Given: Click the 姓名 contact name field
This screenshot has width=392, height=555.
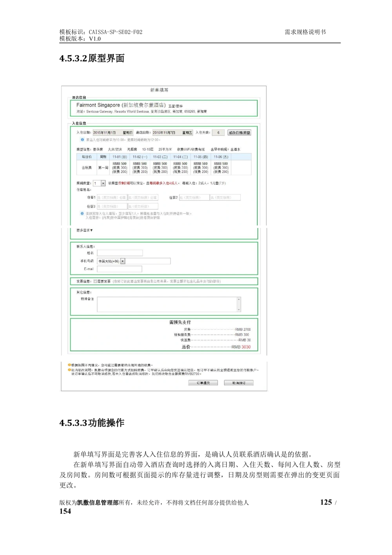Looking at the screenshot, I should click(x=120, y=252).
